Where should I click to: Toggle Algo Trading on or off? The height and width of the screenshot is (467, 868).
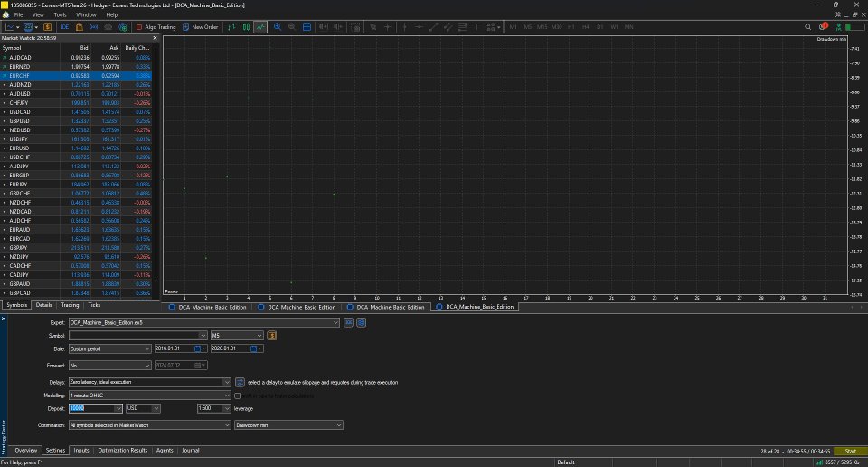click(x=156, y=26)
